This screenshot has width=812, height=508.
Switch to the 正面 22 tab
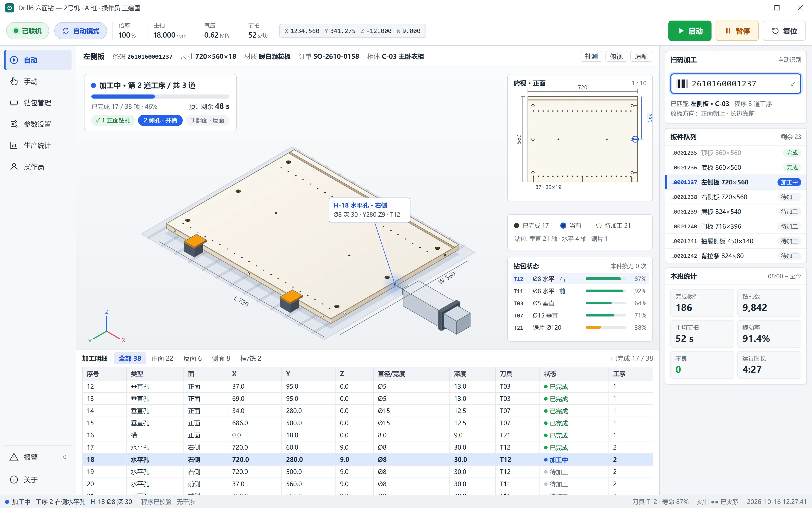pos(162,358)
